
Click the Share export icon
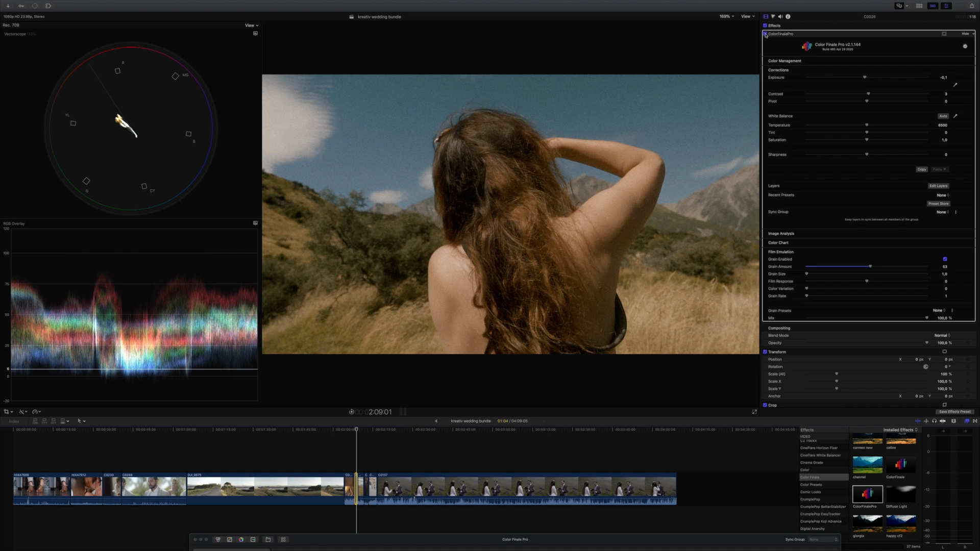coord(972,6)
